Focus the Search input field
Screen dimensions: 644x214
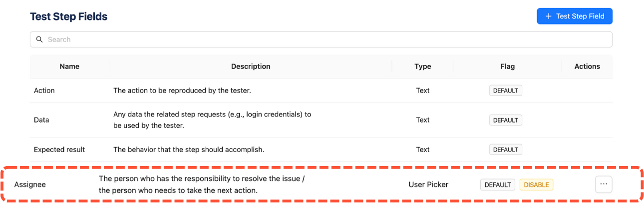(x=320, y=39)
